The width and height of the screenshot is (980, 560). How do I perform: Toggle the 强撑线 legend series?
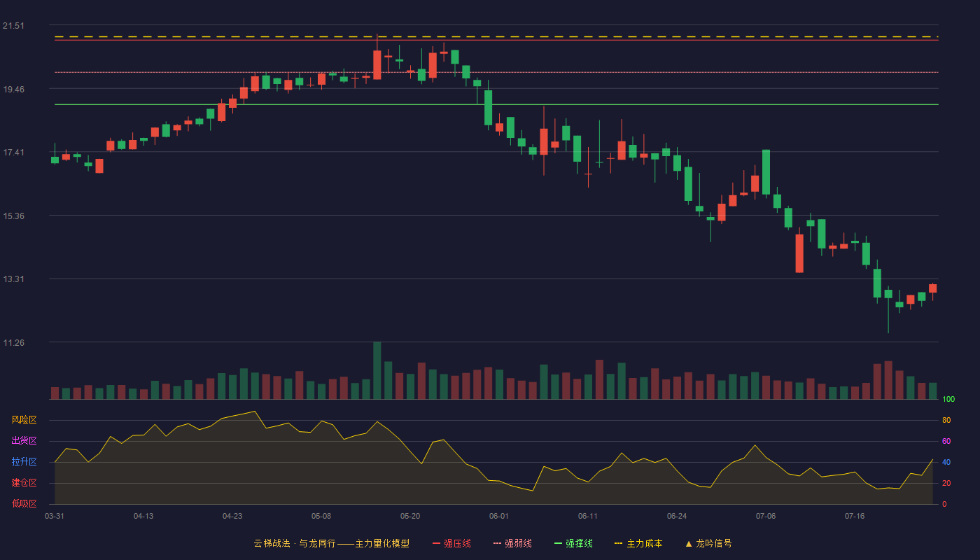click(573, 543)
